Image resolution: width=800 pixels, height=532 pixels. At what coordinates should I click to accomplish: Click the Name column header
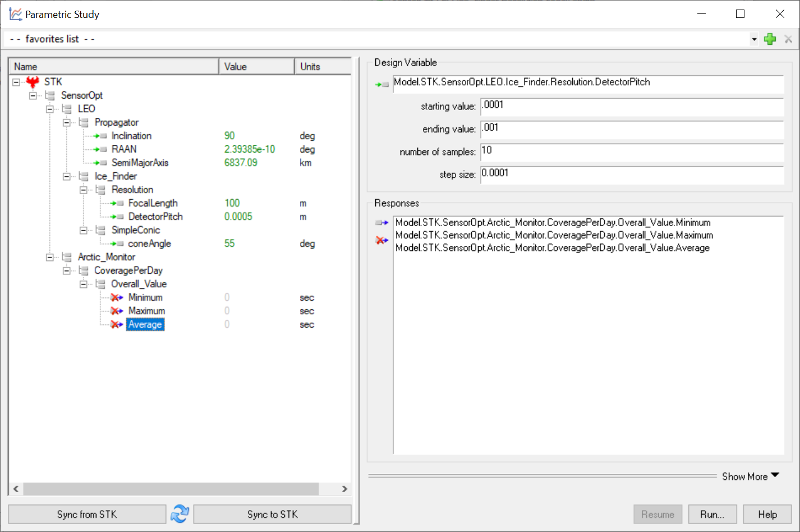[x=114, y=66]
